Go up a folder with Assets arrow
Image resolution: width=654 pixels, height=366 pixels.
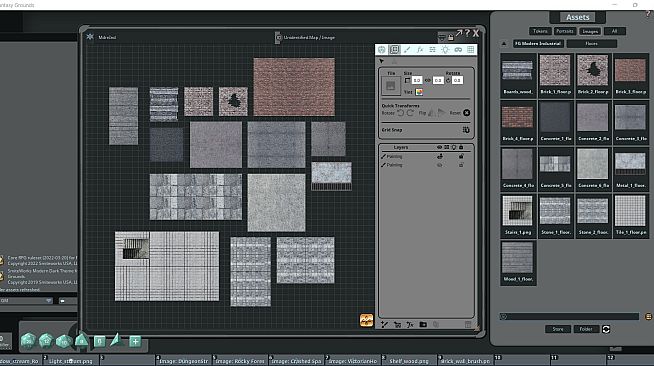coord(504,43)
